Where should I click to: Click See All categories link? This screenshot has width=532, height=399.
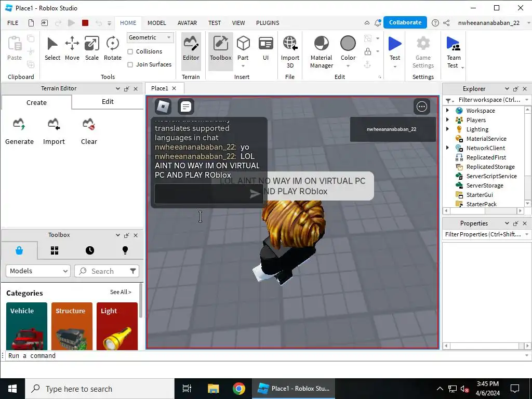tap(121, 292)
